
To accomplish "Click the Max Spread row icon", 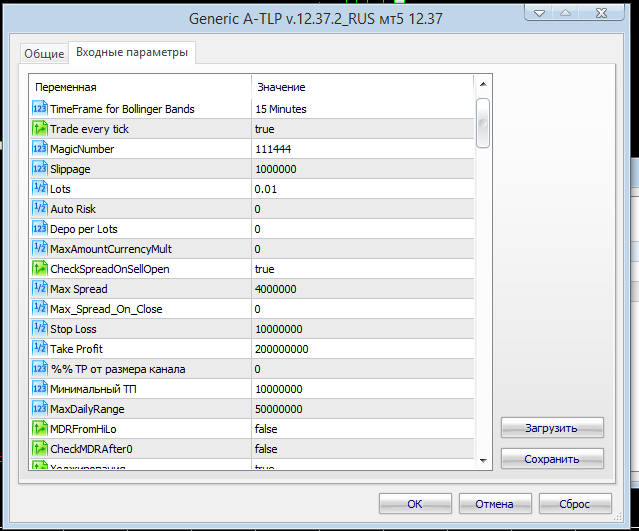I will [x=40, y=288].
